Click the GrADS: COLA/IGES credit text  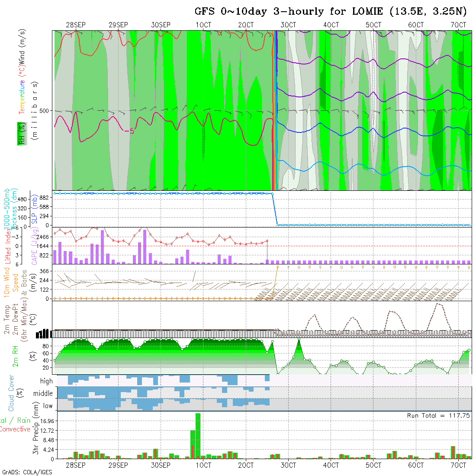coord(27,472)
